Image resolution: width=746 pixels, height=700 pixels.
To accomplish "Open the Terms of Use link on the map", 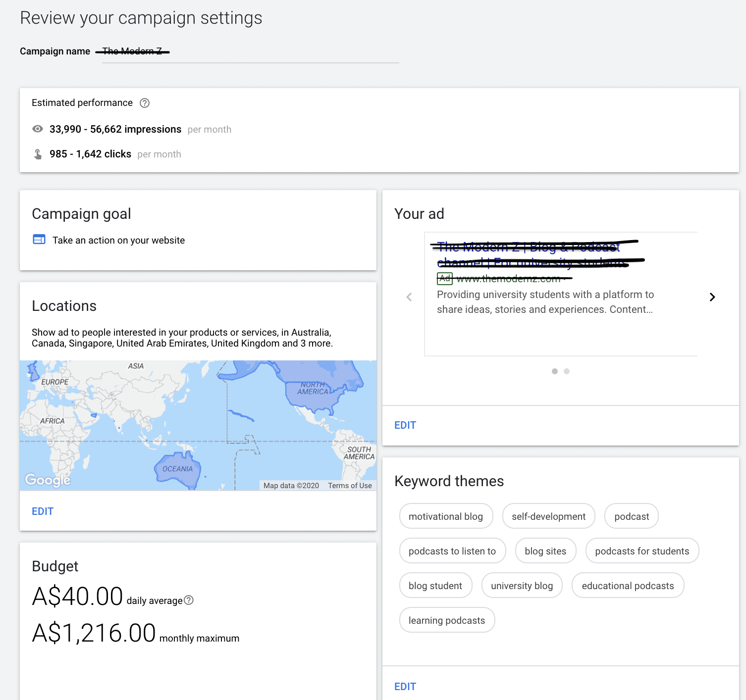I will pos(349,486).
